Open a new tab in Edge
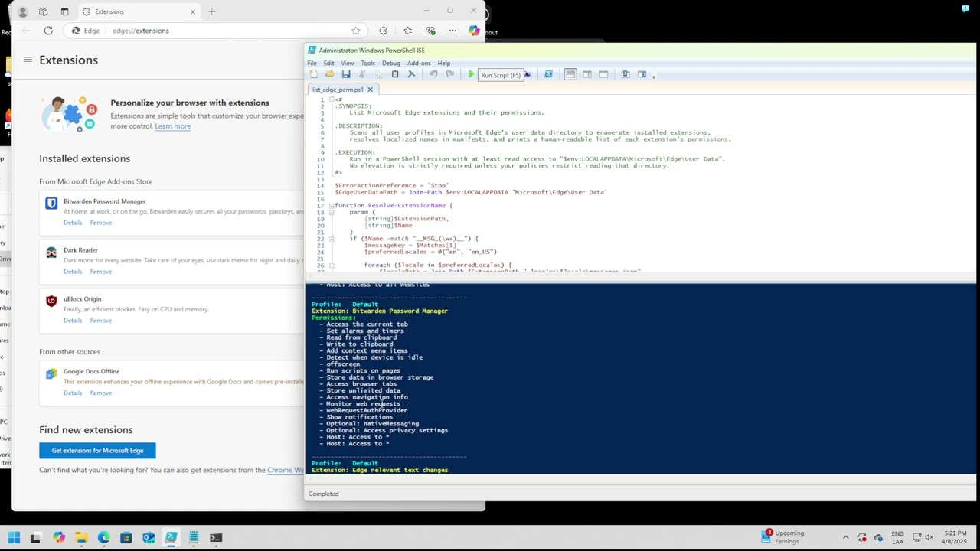 click(212, 11)
